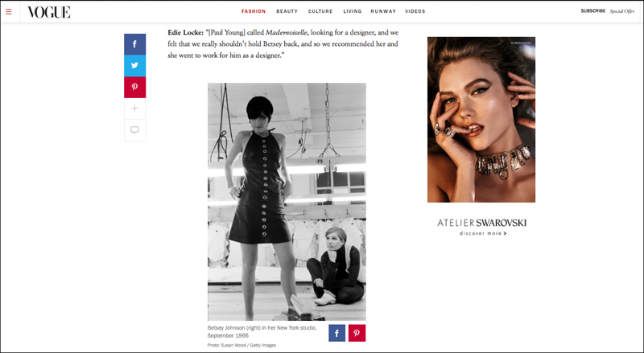Open the Fashion section
Viewport: 644px width, 353px height.
click(x=254, y=11)
